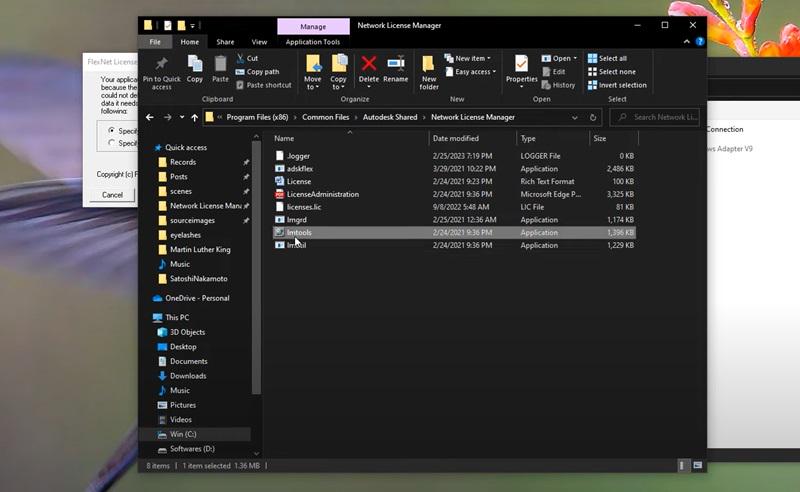Select the adskflex application file
Viewport: 800px width, 492px height.
454,169
